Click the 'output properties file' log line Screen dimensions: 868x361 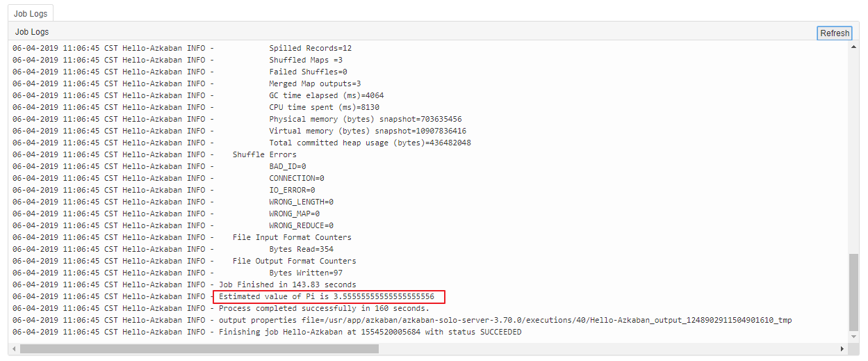(505, 320)
